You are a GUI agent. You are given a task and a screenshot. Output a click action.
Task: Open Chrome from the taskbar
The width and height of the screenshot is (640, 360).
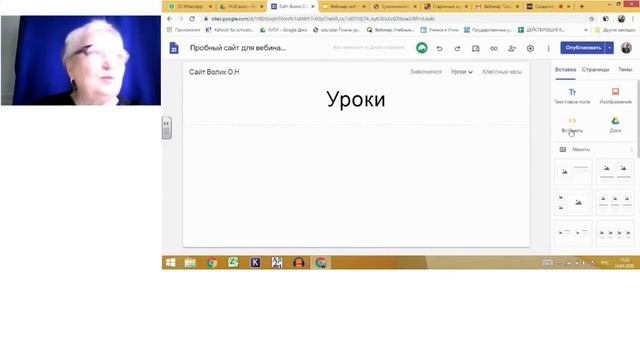[x=212, y=262]
